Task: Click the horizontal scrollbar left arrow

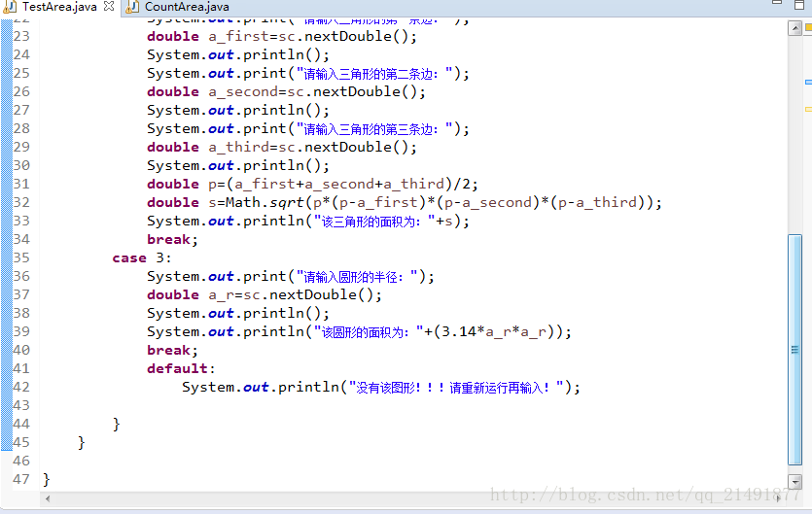Action: [48, 499]
